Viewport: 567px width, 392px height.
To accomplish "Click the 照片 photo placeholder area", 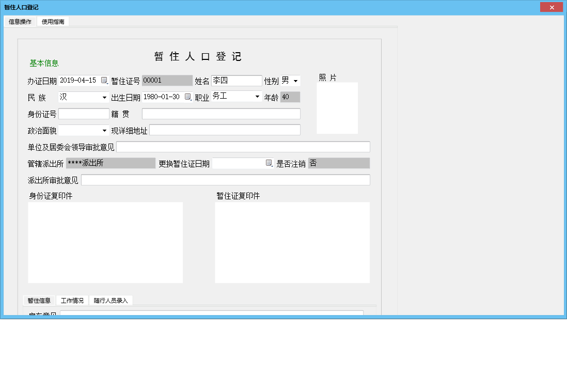I will coord(337,107).
